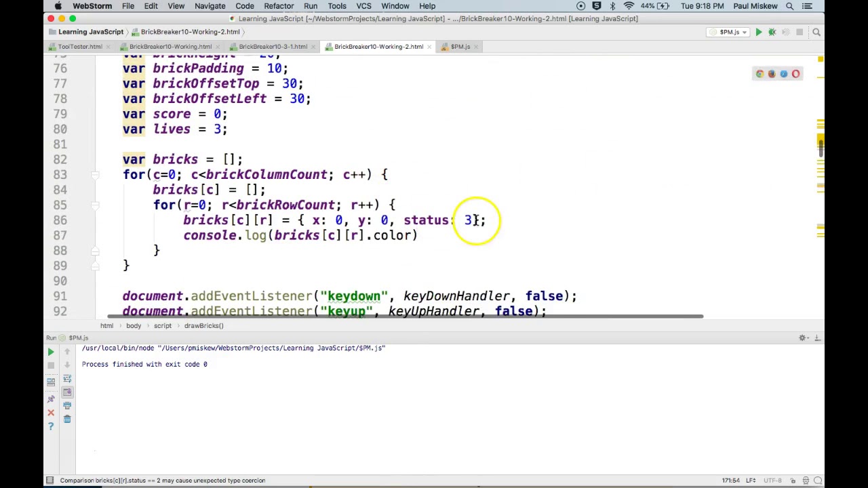Screen dimensions: 868x488
Task: Open file in Safari browser icon
Action: click(x=784, y=74)
